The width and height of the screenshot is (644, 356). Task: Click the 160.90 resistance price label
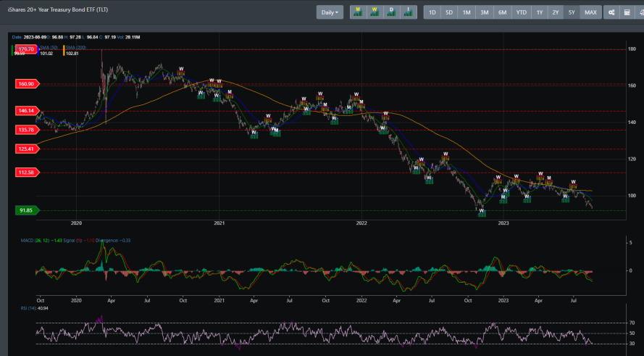point(27,84)
